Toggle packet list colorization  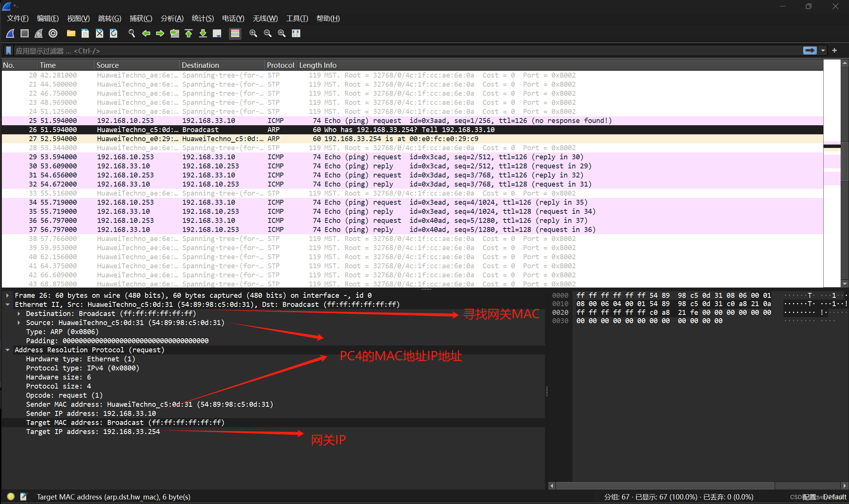pyautogui.click(x=235, y=33)
